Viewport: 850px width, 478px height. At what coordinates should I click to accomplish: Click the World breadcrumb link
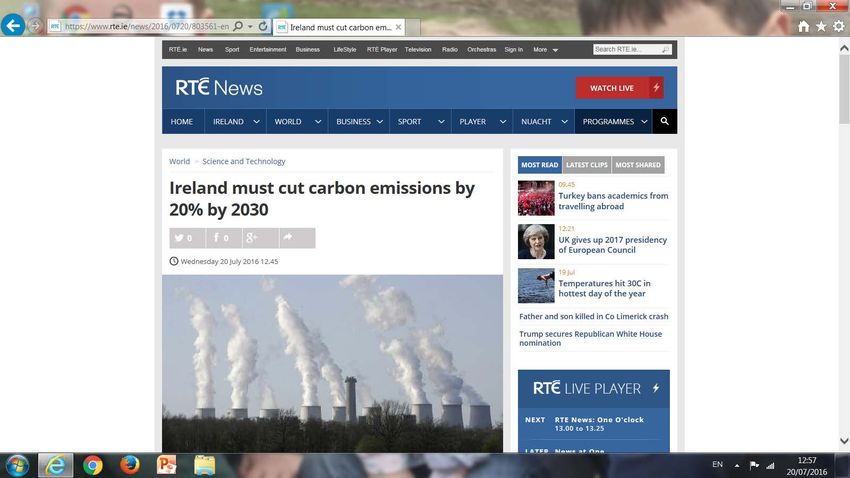(179, 162)
